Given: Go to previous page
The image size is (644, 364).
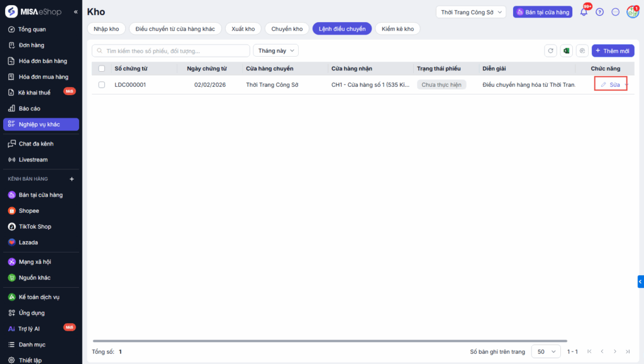Looking at the screenshot, I should 602,351.
